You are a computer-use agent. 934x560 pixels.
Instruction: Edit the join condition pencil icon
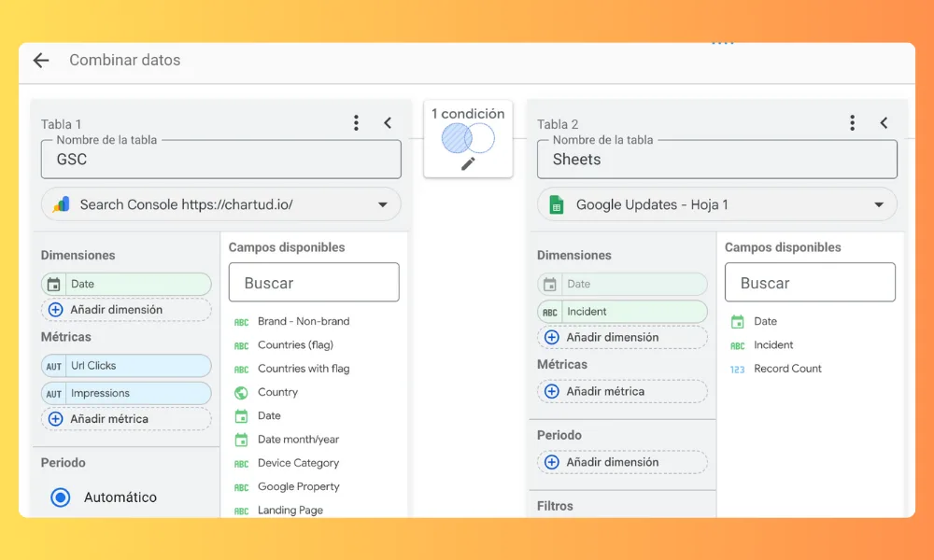pyautogui.click(x=468, y=163)
